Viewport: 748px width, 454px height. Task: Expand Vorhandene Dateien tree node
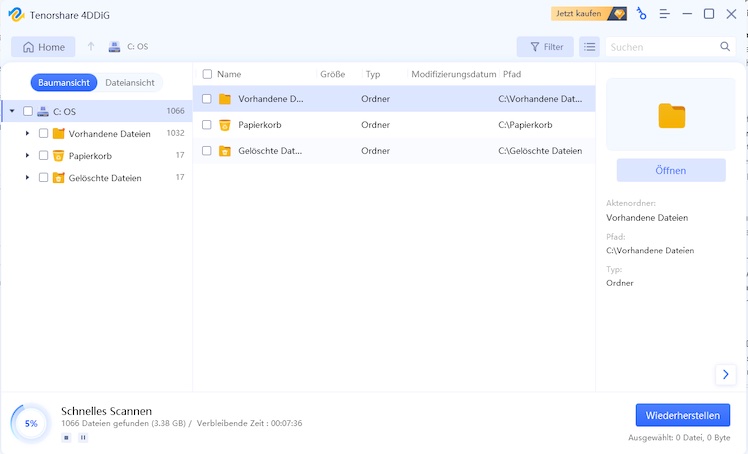pos(27,133)
